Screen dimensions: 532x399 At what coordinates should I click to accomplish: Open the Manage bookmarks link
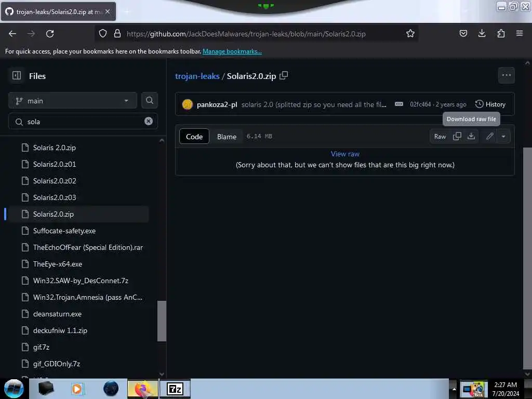232,51
